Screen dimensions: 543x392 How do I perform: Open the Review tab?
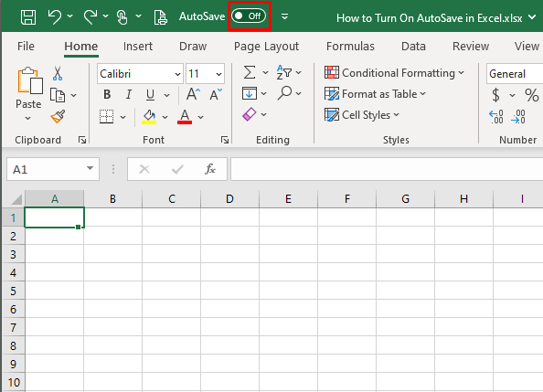[471, 46]
